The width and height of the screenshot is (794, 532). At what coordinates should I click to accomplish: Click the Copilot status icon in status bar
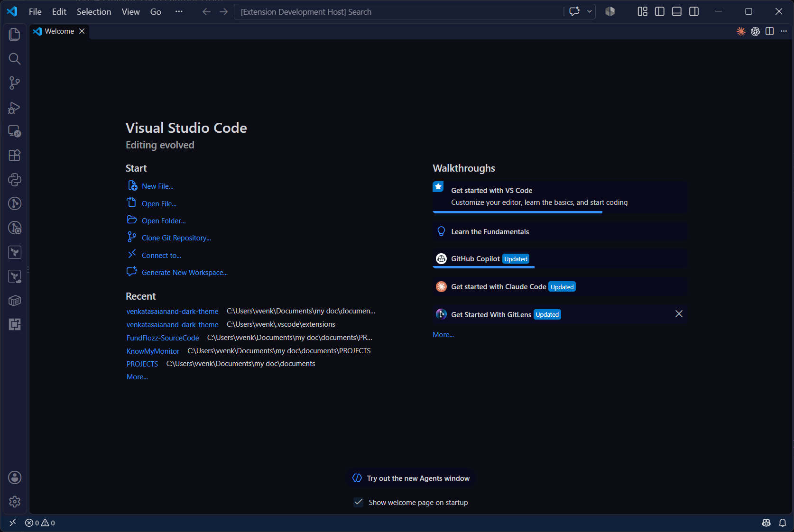[x=766, y=523]
